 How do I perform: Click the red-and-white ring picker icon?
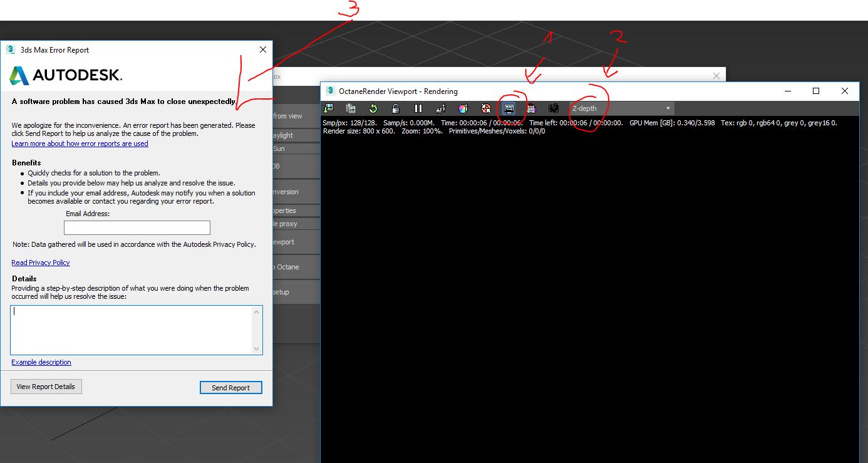tap(485, 108)
